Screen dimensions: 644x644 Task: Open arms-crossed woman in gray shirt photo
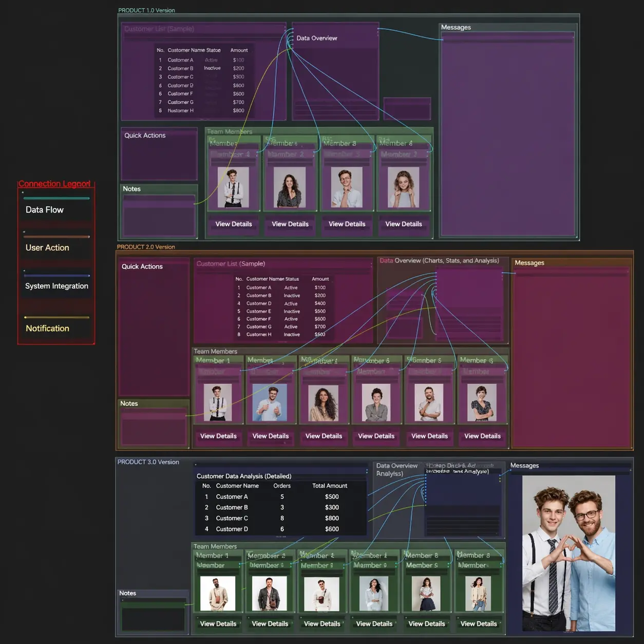point(376,403)
